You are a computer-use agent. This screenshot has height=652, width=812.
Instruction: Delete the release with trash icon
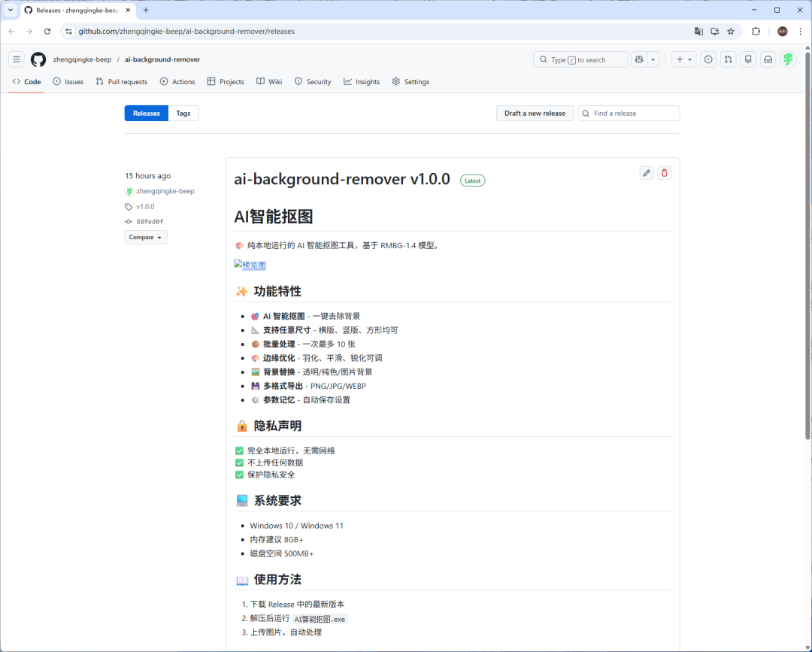coord(665,173)
